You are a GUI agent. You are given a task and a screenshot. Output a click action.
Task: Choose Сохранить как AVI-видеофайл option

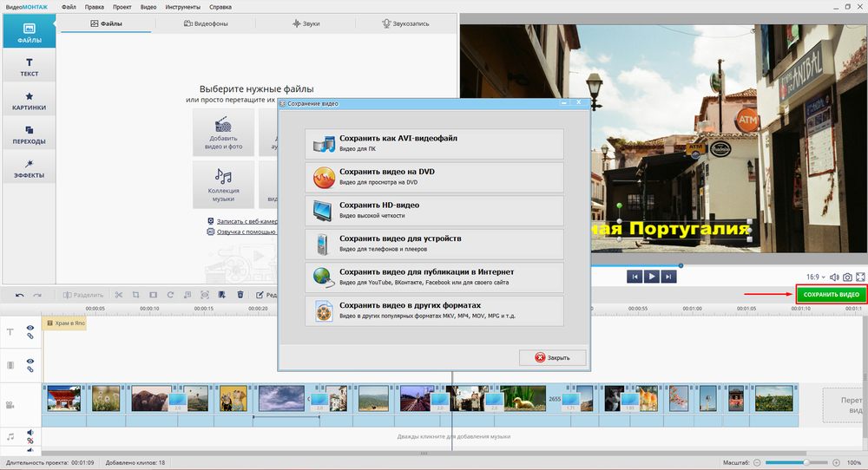[x=434, y=143]
